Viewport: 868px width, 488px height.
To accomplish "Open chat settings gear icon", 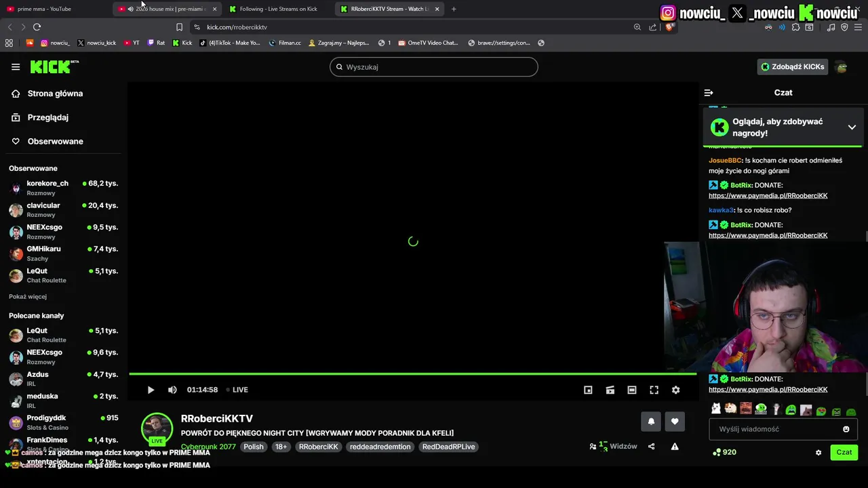I will (818, 452).
